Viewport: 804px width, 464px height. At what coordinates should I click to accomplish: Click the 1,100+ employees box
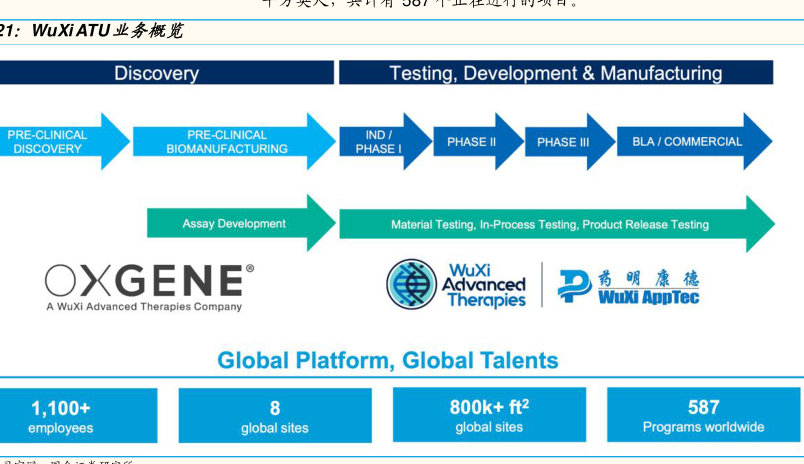point(78,415)
